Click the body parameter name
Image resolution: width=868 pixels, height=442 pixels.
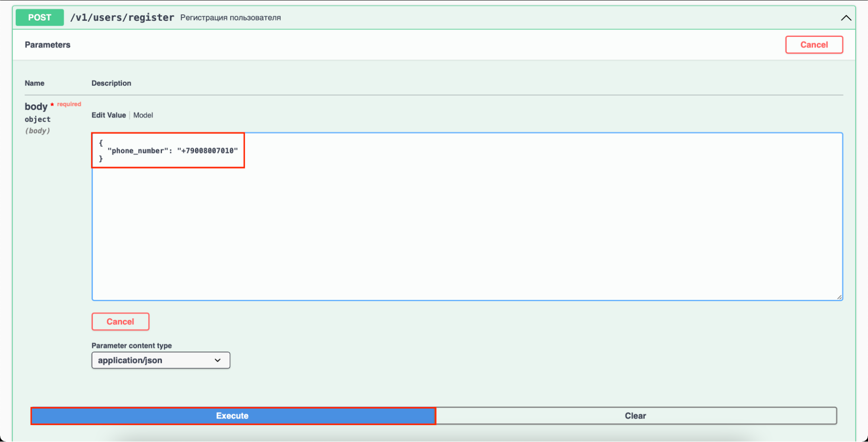[x=36, y=106]
